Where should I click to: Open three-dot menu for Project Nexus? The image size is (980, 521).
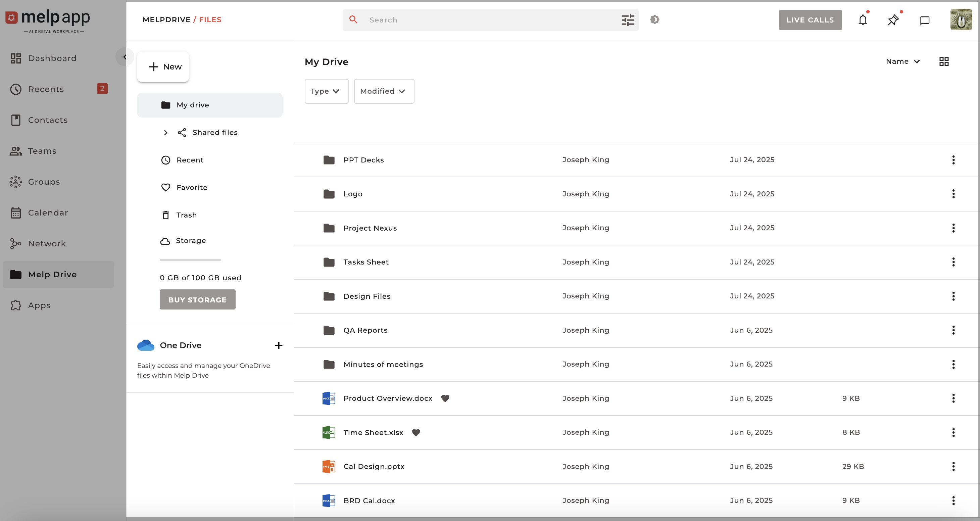click(953, 228)
